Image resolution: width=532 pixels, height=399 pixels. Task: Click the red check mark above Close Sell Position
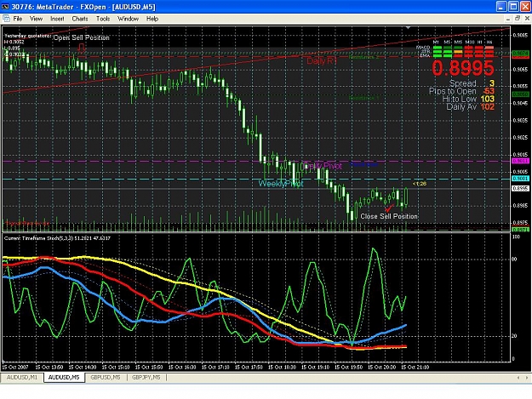[x=389, y=208]
